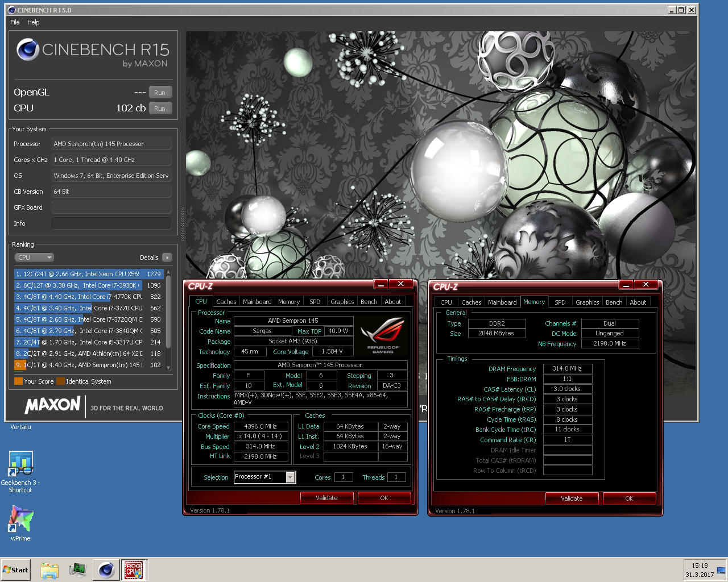Screen dimensions: 728x582
Task: Click the orange Your Score legend swatch
Action: point(18,381)
